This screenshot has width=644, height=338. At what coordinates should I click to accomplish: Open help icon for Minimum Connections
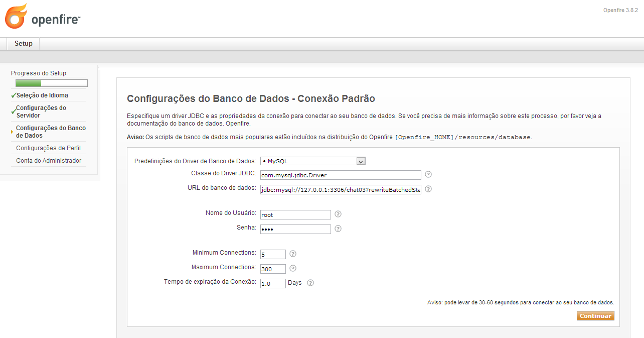point(293,254)
